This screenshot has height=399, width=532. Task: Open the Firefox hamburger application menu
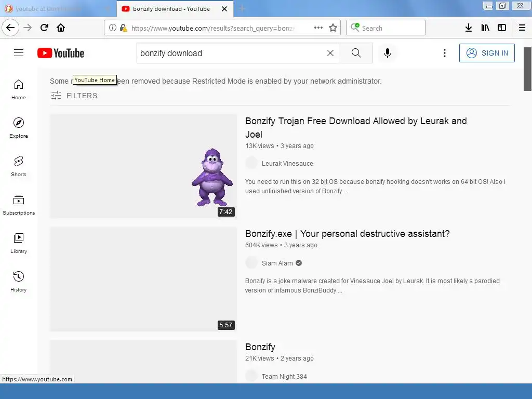522,28
